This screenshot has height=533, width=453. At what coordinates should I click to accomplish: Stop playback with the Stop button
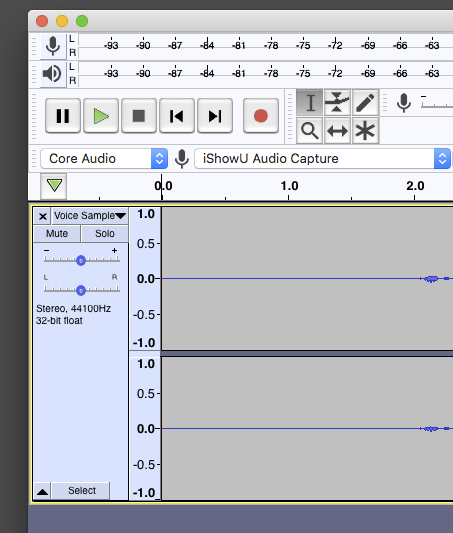139,116
